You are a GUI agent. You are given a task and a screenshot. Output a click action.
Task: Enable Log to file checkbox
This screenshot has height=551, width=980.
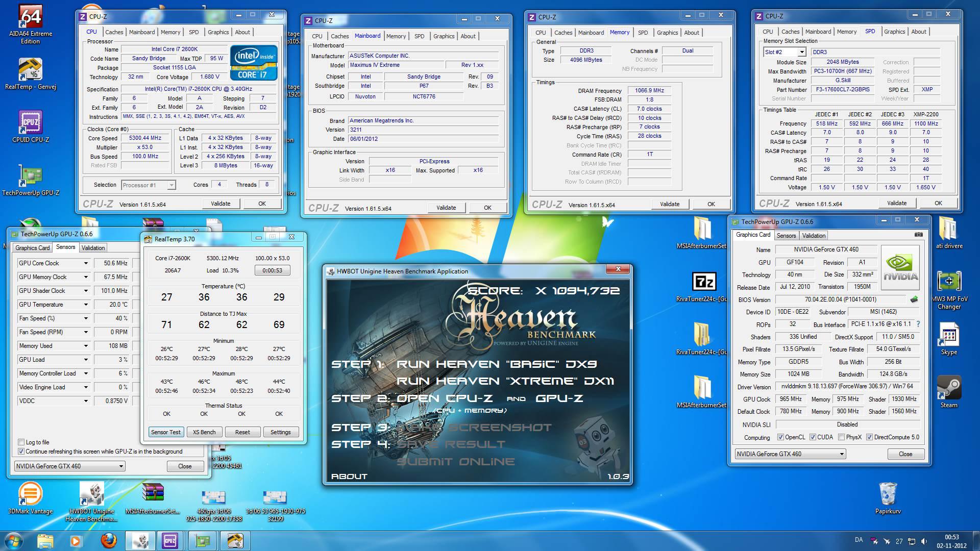(21, 442)
